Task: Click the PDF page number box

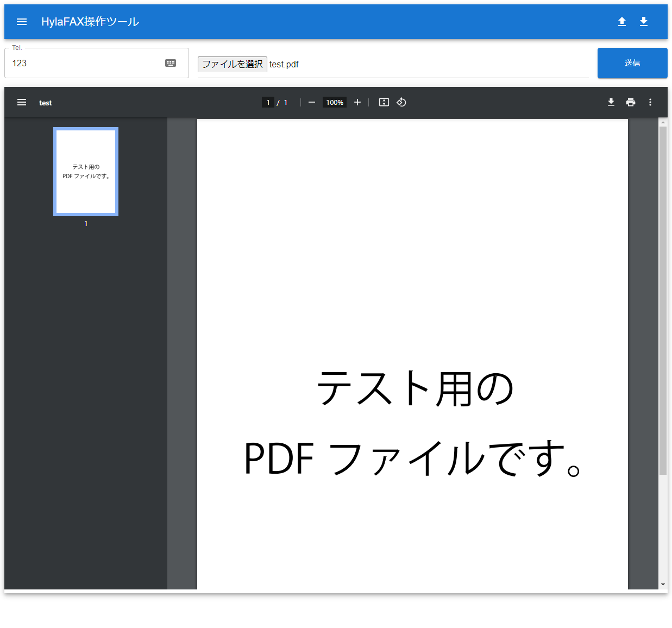Action: click(x=268, y=102)
